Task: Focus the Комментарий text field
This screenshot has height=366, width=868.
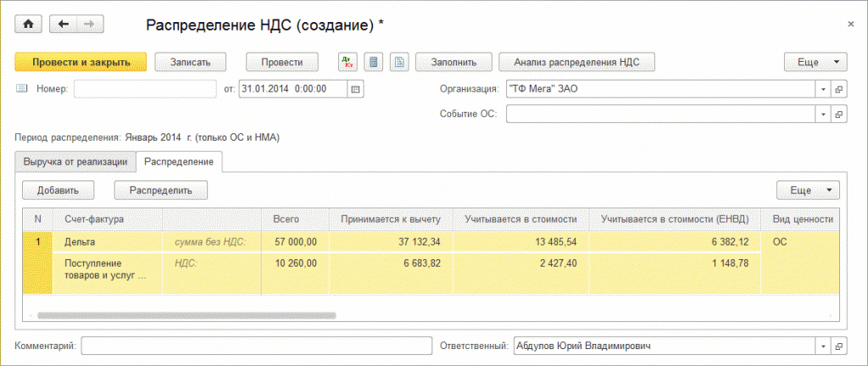Action: [x=256, y=346]
